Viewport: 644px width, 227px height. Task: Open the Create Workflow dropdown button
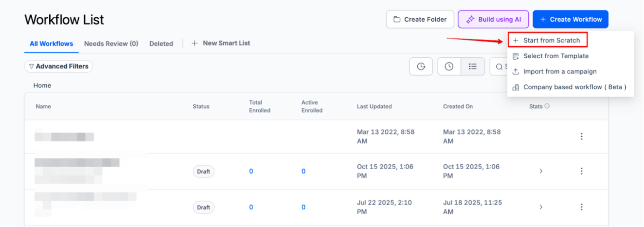coord(570,19)
